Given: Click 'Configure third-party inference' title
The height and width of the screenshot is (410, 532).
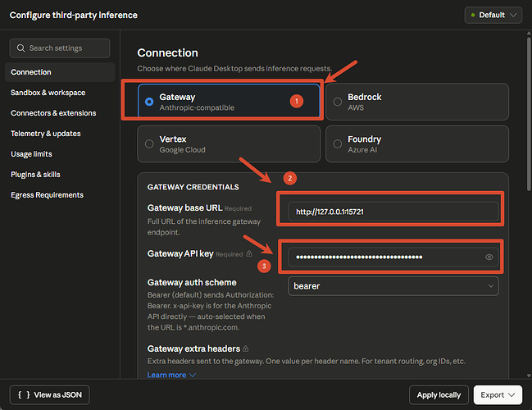Looking at the screenshot, I should (x=74, y=16).
